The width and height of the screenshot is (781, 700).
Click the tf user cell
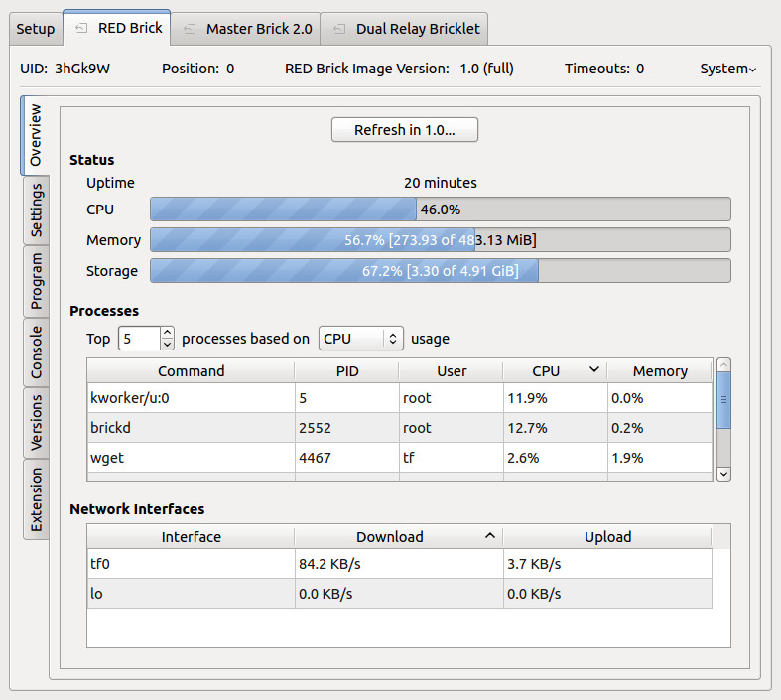[x=452, y=458]
